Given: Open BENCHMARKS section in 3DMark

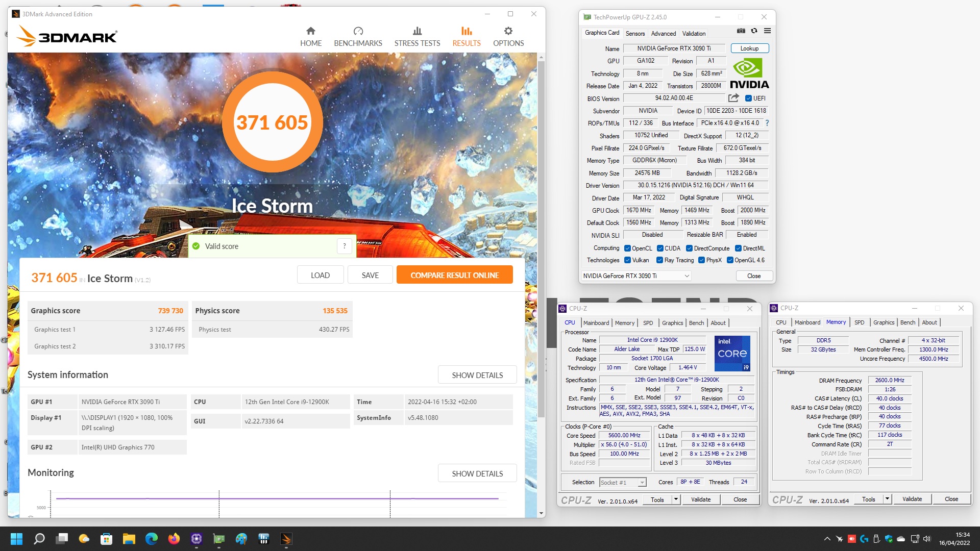Looking at the screenshot, I should (358, 37).
